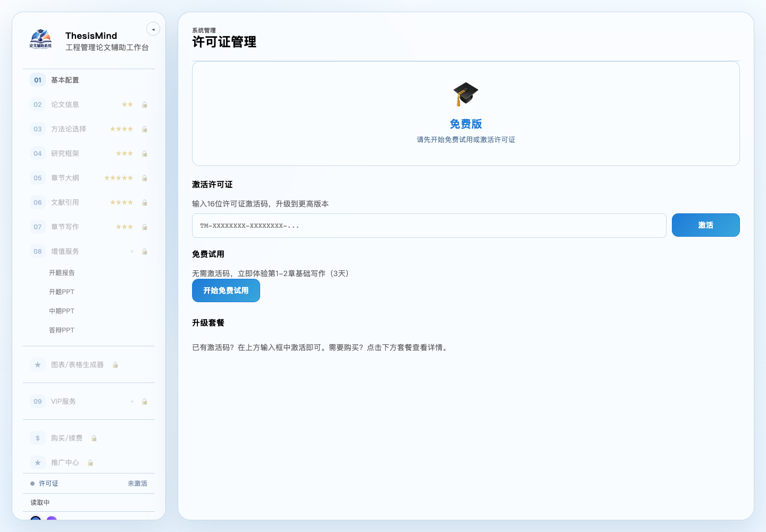
Task: Click the 激活许可证 section heading
Action: (x=212, y=185)
